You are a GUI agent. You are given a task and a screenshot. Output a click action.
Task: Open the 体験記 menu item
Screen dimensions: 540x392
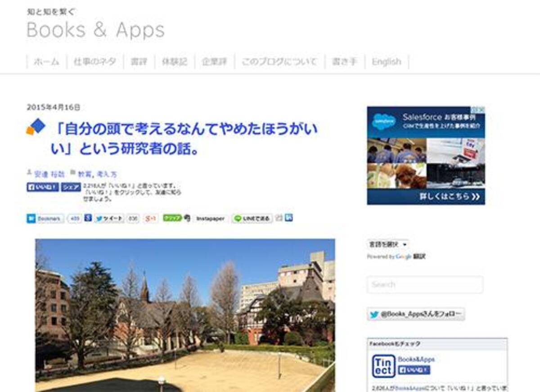pos(174,62)
